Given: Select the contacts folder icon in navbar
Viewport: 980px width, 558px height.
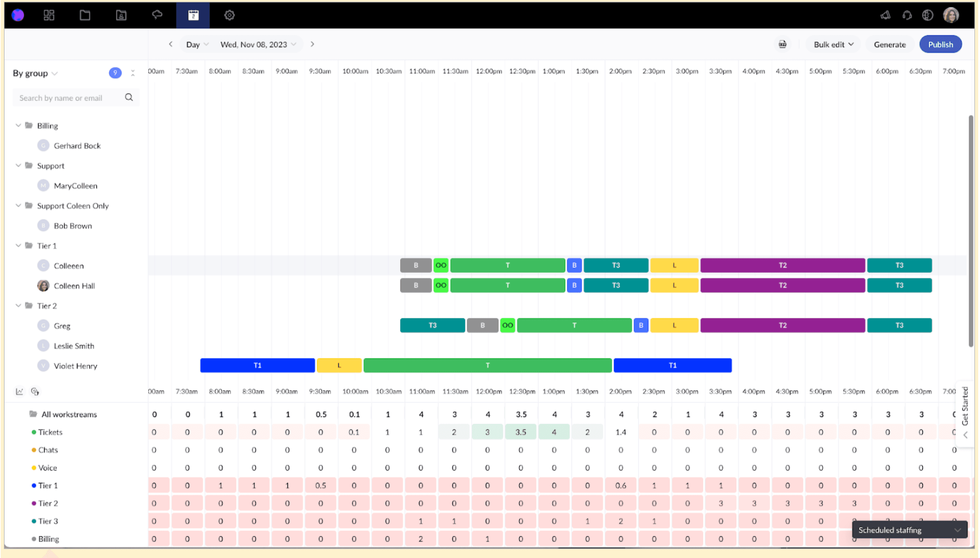Looking at the screenshot, I should click(x=121, y=15).
